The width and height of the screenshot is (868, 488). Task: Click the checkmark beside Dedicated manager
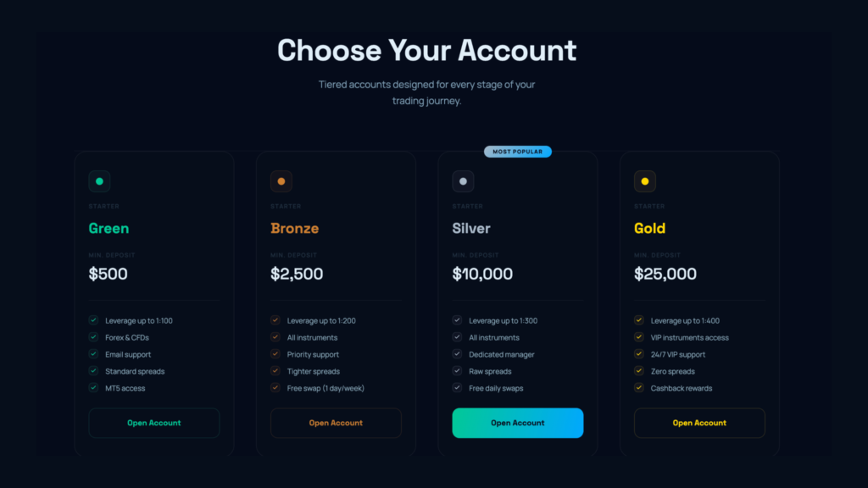point(457,354)
